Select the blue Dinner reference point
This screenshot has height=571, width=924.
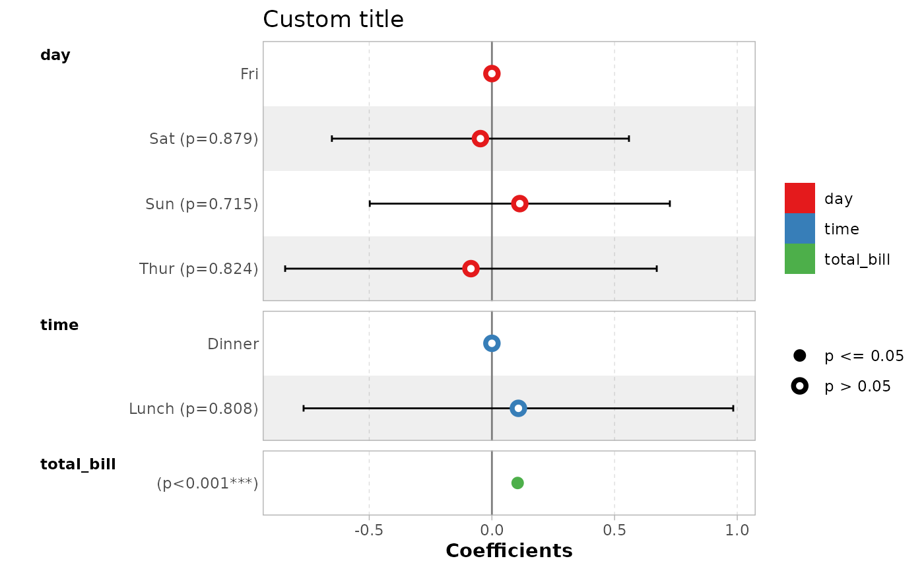coord(492,343)
